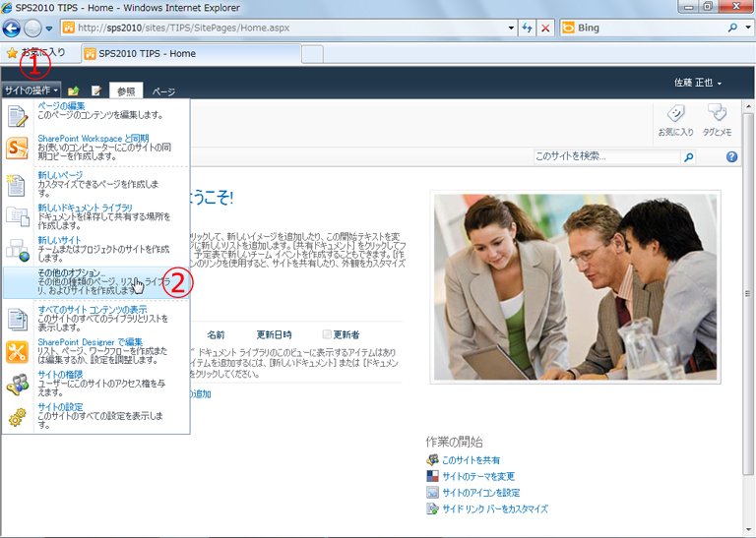756x538 pixels.
Task: Choose その他のオプション menu item
Action: click(96, 281)
